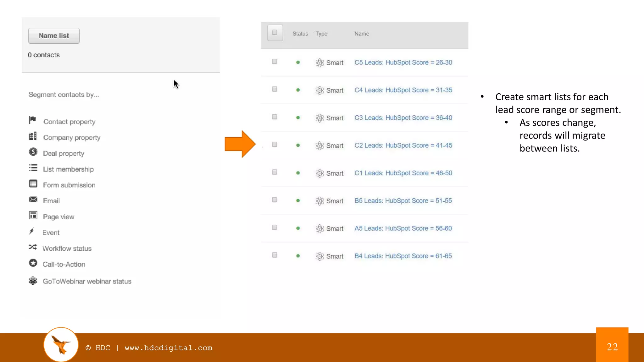This screenshot has height=362, width=644.
Task: Click the Workflow status shuffle icon
Action: click(x=33, y=247)
